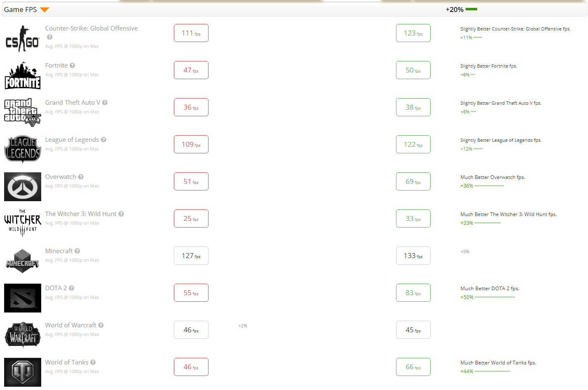Screen dimensions: 588x390
Task: Click the 133 fps Minecraft box
Action: [x=413, y=256]
